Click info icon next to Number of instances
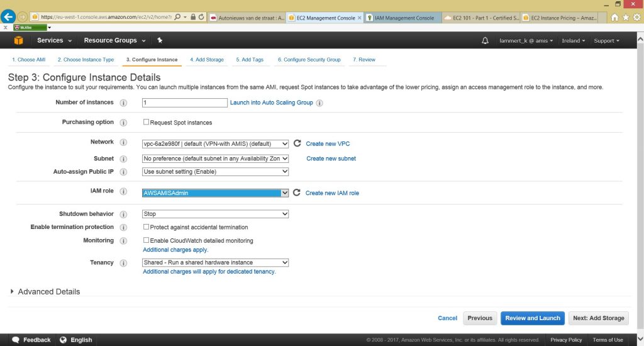644x346 pixels. click(x=123, y=103)
